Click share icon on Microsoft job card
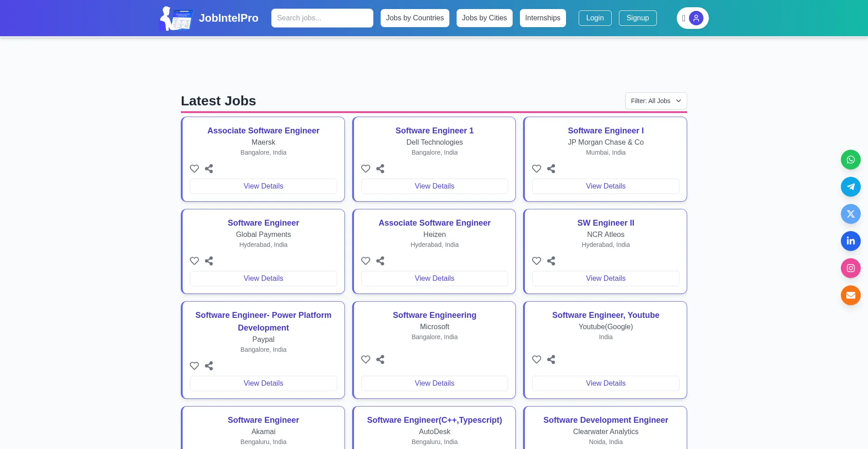Screen dimensions: 868x449 [x=380, y=359]
